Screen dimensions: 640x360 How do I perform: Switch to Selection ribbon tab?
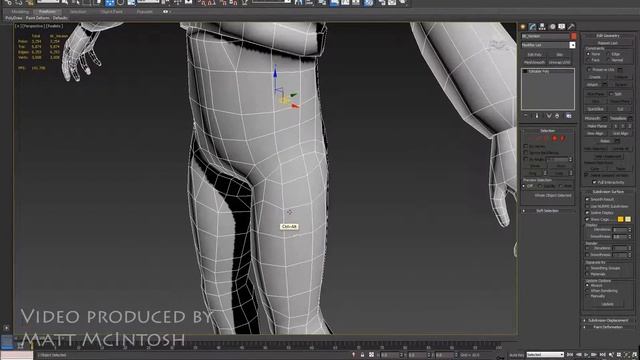pyautogui.click(x=78, y=12)
